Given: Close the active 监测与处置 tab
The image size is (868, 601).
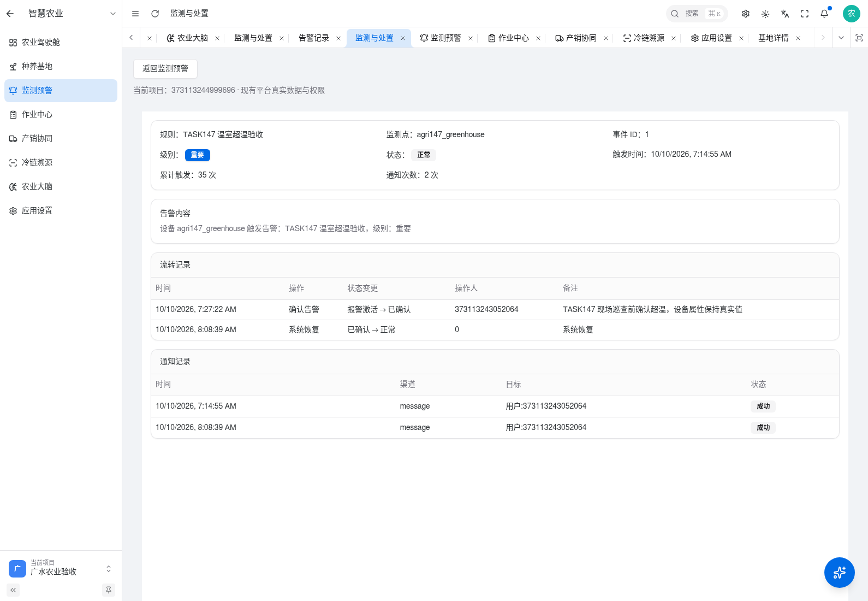Looking at the screenshot, I should 403,38.
